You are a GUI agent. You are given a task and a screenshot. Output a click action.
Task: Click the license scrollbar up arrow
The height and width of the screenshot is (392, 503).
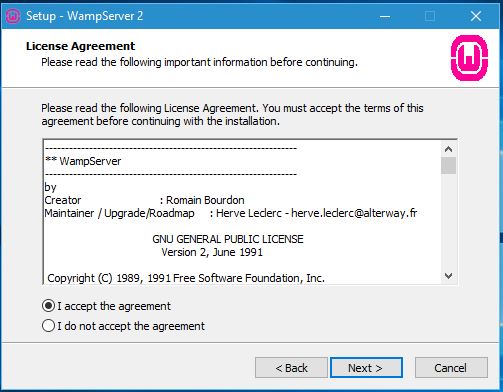pos(448,149)
